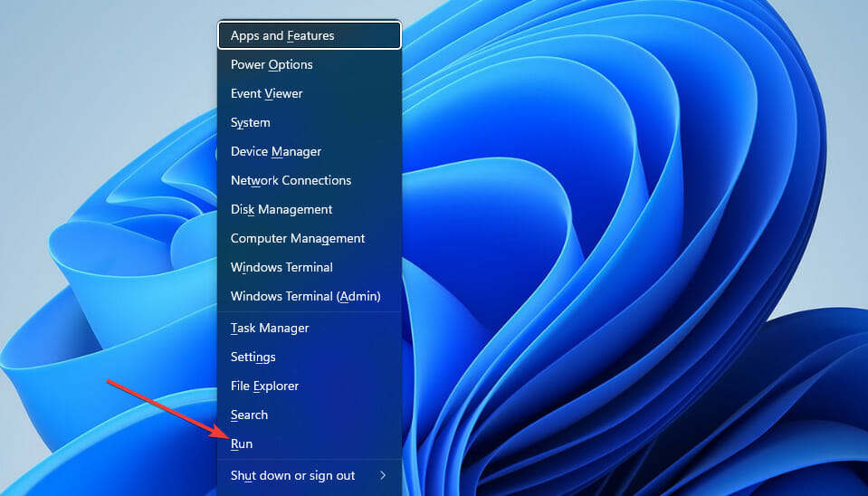The width and height of the screenshot is (868, 496).
Task: Open Windows Terminal (Admin)
Action: click(x=305, y=297)
